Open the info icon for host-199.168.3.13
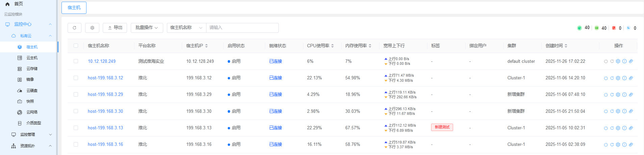Viewport: 644px width, 155px height. point(624,128)
